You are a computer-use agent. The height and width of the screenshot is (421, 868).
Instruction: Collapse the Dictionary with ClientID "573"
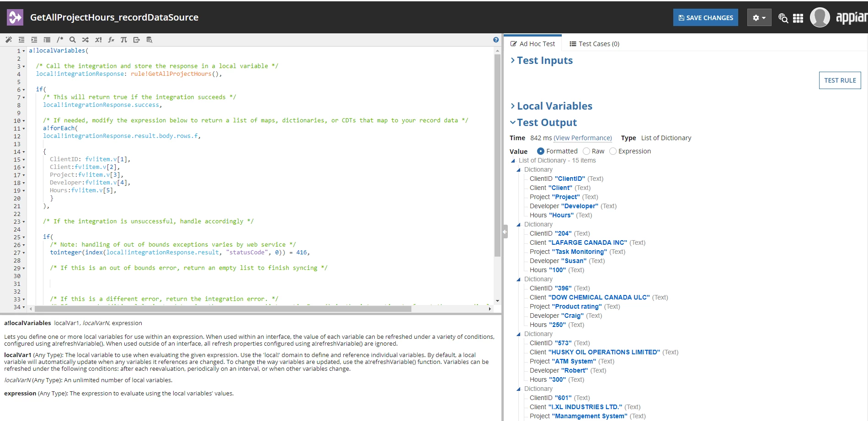click(519, 334)
